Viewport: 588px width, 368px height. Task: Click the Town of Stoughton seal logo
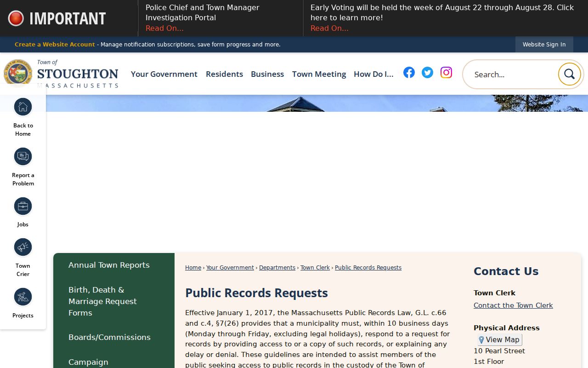click(18, 73)
